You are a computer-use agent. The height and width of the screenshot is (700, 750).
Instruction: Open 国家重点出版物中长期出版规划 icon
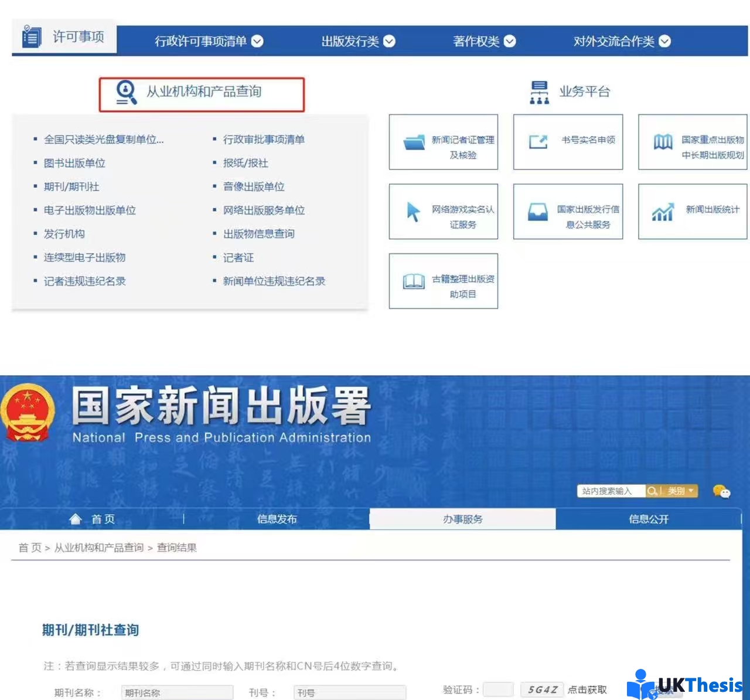click(663, 141)
